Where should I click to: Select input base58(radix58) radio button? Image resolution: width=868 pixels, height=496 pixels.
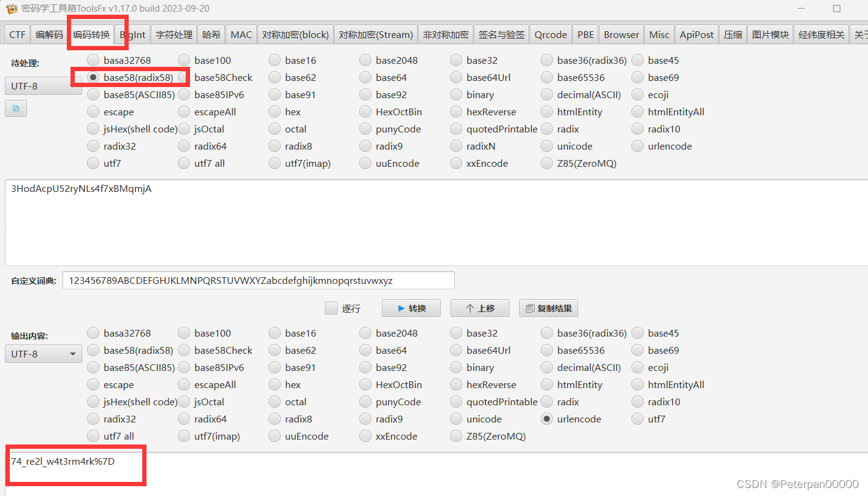[x=93, y=77]
